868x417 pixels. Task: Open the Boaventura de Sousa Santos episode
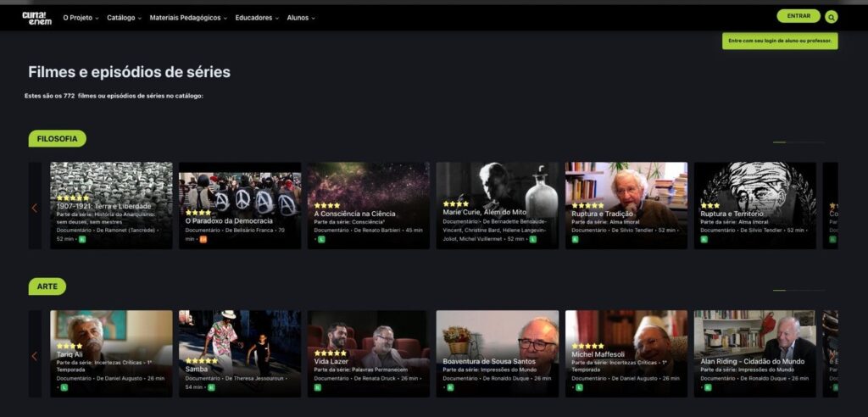coord(497,339)
